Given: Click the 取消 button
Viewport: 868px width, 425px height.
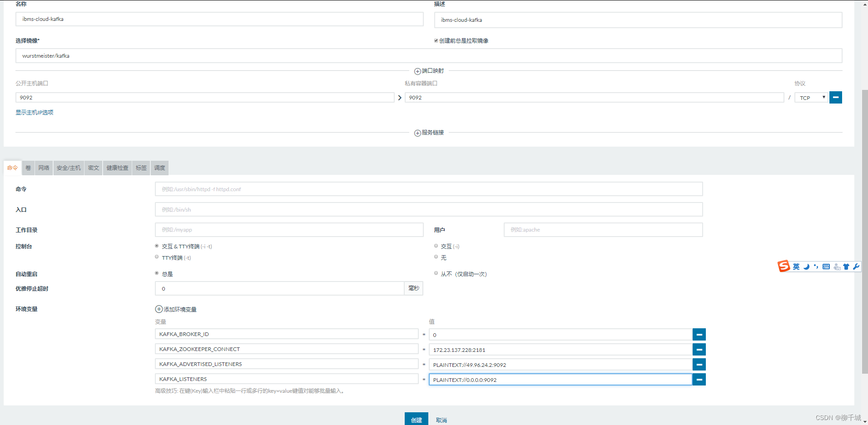Looking at the screenshot, I should tap(441, 420).
